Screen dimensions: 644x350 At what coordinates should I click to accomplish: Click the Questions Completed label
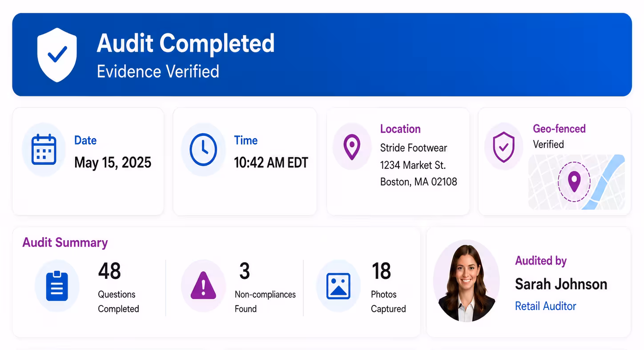tap(118, 302)
